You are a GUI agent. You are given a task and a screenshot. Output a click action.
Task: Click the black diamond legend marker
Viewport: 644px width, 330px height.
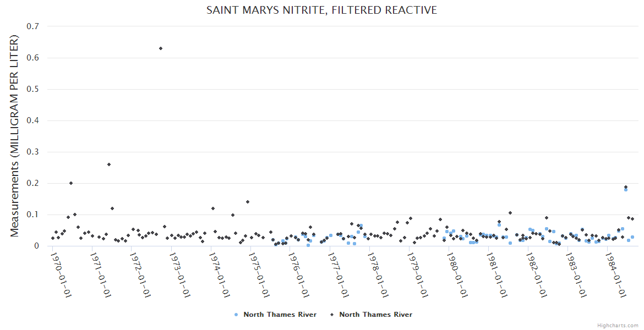(332, 315)
